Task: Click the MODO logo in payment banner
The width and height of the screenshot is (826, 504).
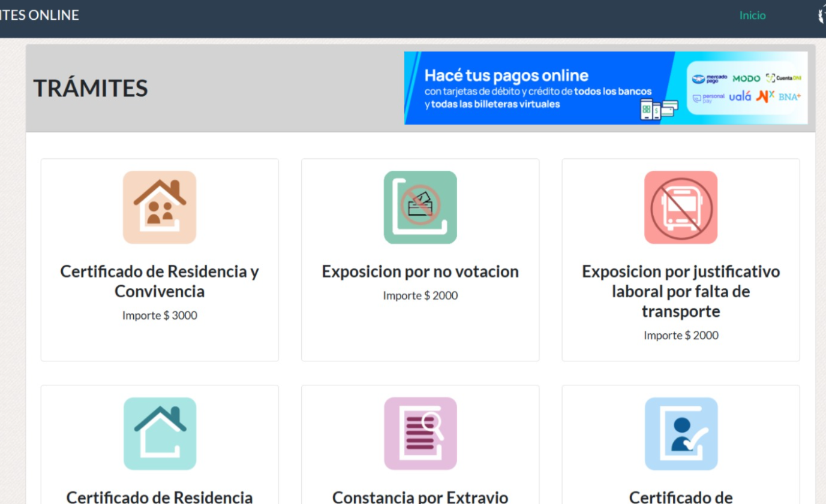Action: pyautogui.click(x=746, y=79)
